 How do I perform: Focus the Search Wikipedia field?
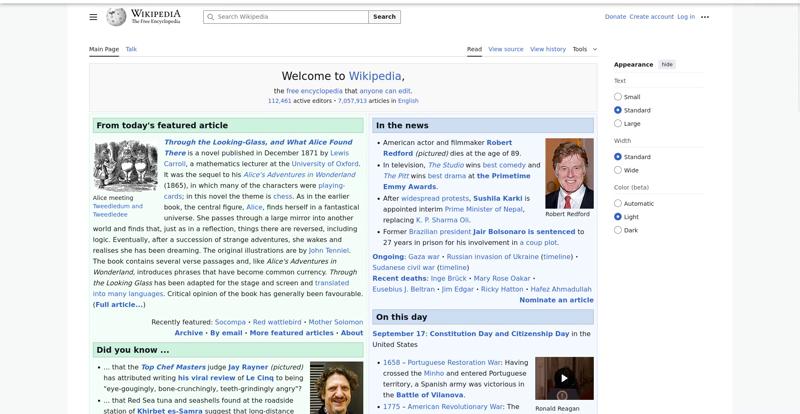click(x=286, y=17)
